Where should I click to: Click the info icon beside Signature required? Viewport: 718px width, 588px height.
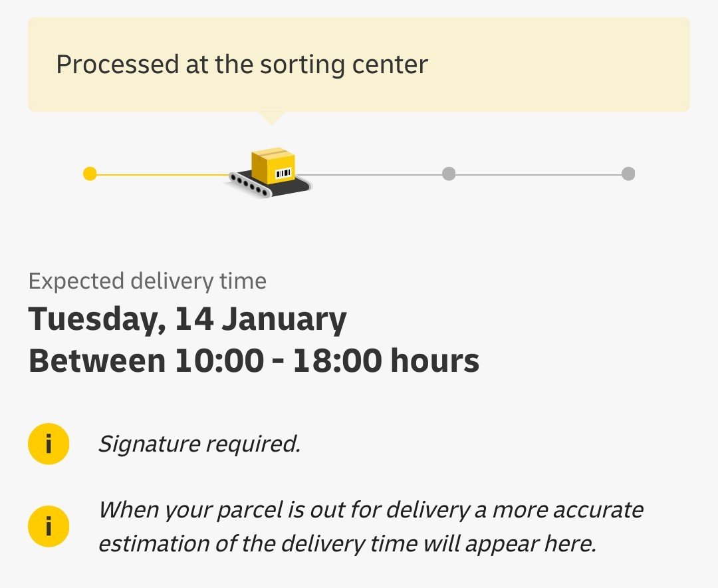[49, 444]
